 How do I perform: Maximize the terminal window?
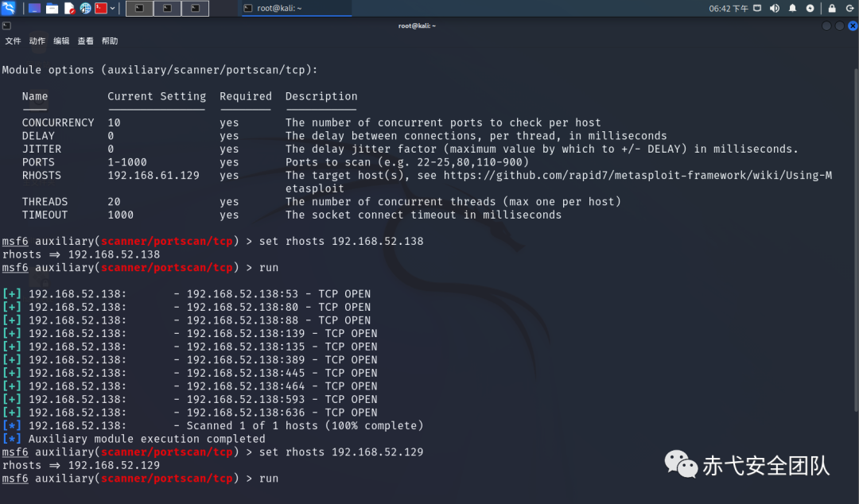pos(839,25)
